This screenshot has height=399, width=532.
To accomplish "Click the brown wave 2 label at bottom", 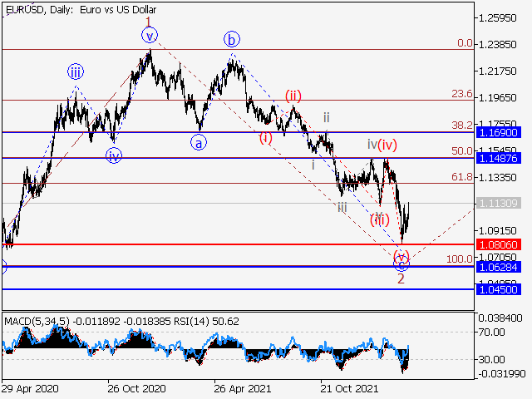I will (x=401, y=278).
